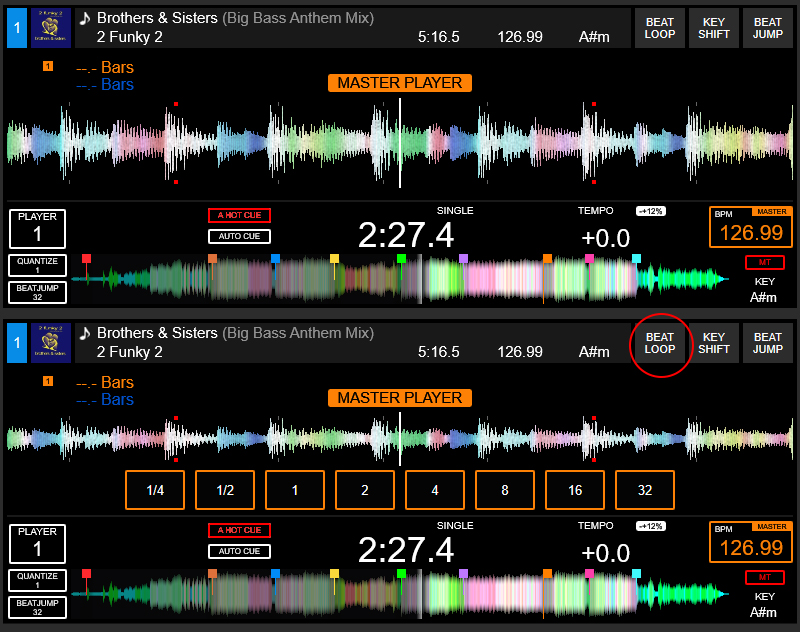Click BPM 126.99 master display in lower panel
The image size is (800, 632).
coord(751,543)
